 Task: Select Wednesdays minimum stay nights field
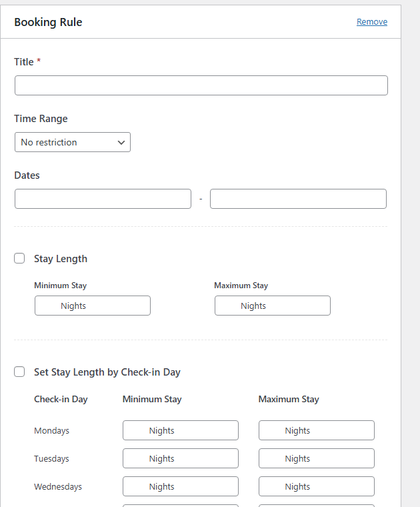(x=181, y=486)
